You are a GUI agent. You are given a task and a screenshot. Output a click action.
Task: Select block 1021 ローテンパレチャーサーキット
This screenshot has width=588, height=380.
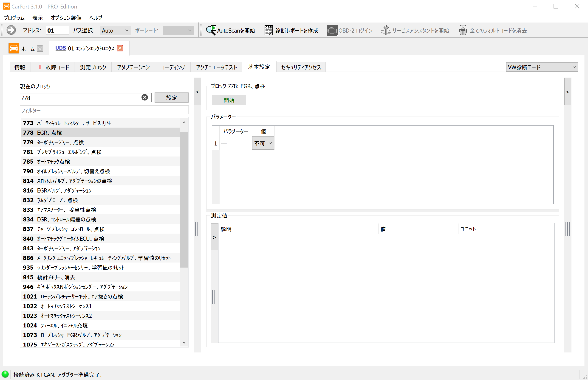tap(100, 296)
